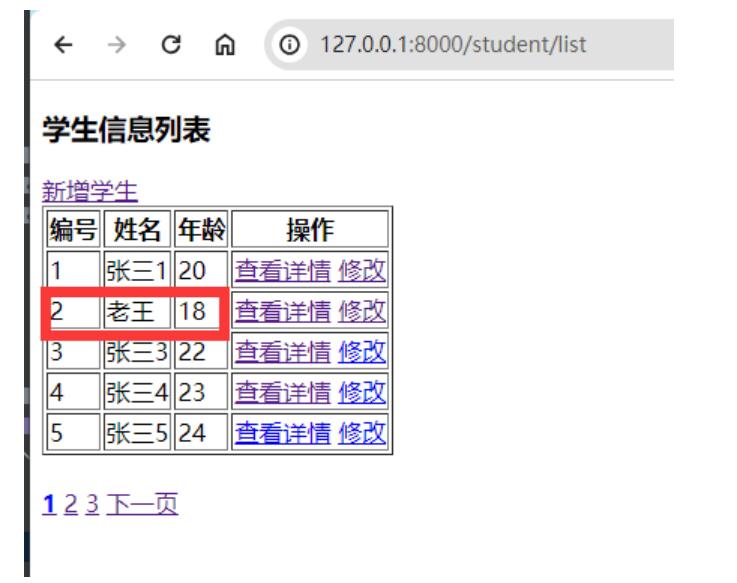The width and height of the screenshot is (737, 583).
Task: Click 修改 for student 老王
Action: click(362, 311)
